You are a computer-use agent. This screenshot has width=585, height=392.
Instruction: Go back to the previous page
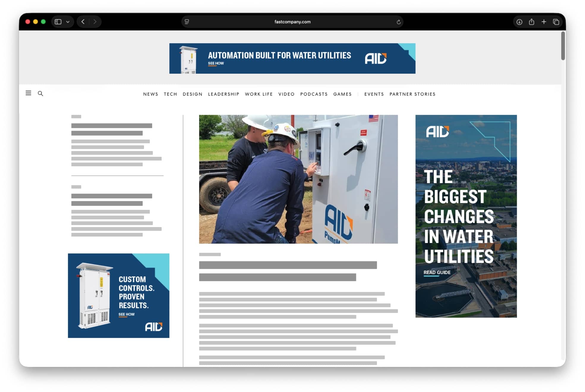83,22
